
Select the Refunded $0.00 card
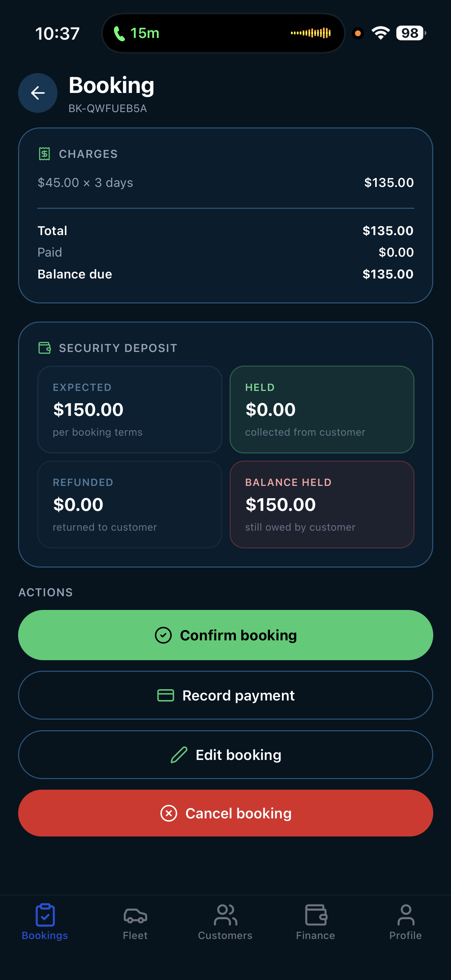(x=130, y=504)
